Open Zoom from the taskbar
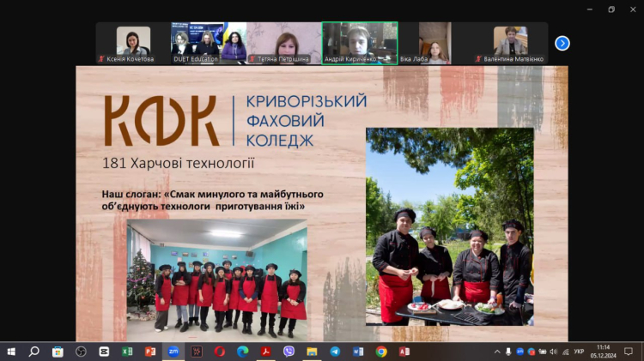This screenshot has height=361, width=644. (x=173, y=352)
